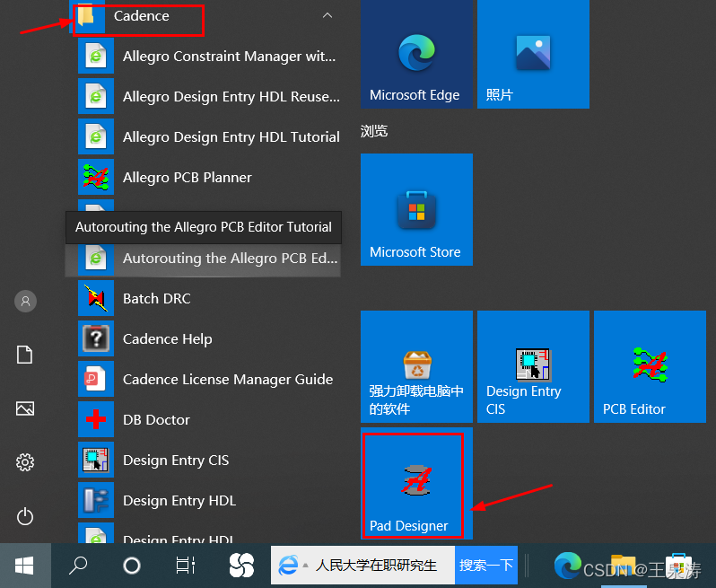Image resolution: width=716 pixels, height=588 pixels.
Task: Open 强力卸载电脑中的软件 tile
Action: 416,366
